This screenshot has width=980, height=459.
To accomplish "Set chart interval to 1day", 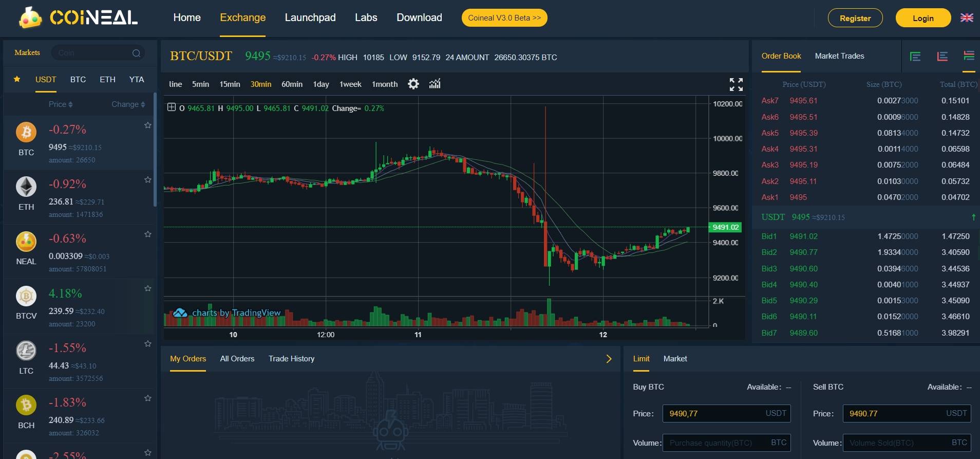I will point(321,84).
